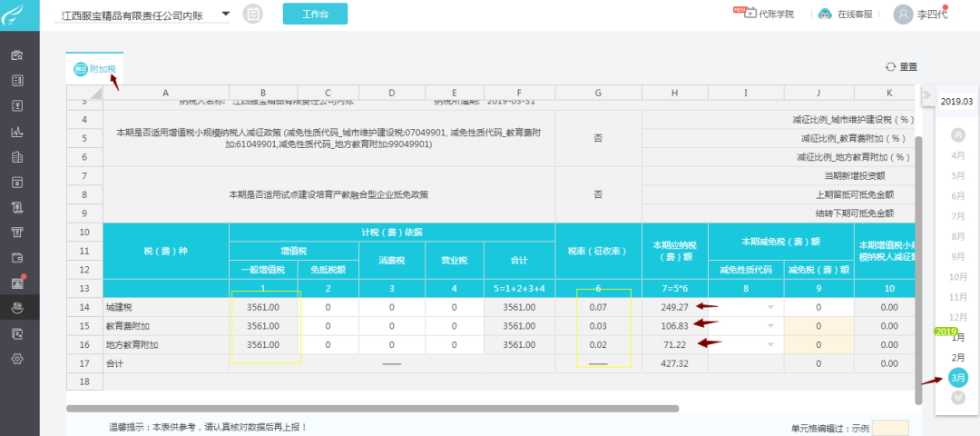Image resolution: width=980 pixels, height=436 pixels.
Task: Select month 2月 of 2019
Action: click(957, 358)
